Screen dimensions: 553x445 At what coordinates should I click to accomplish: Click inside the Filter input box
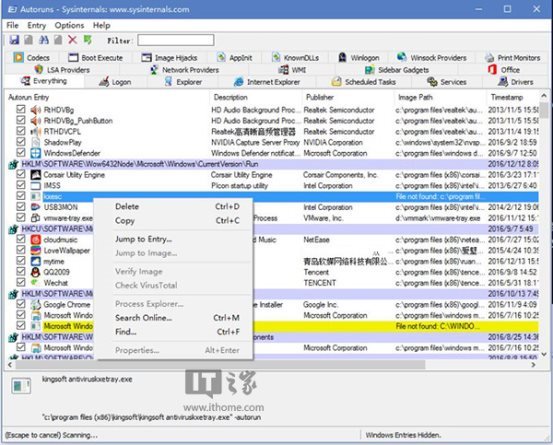coord(176,40)
